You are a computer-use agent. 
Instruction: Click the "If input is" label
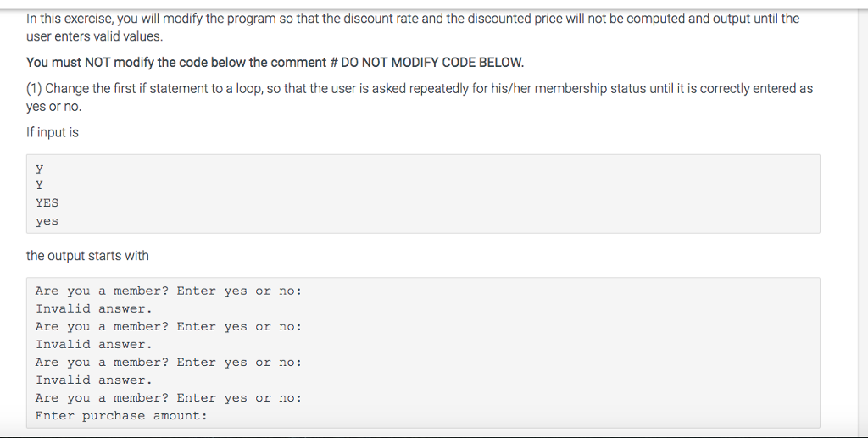point(53,132)
